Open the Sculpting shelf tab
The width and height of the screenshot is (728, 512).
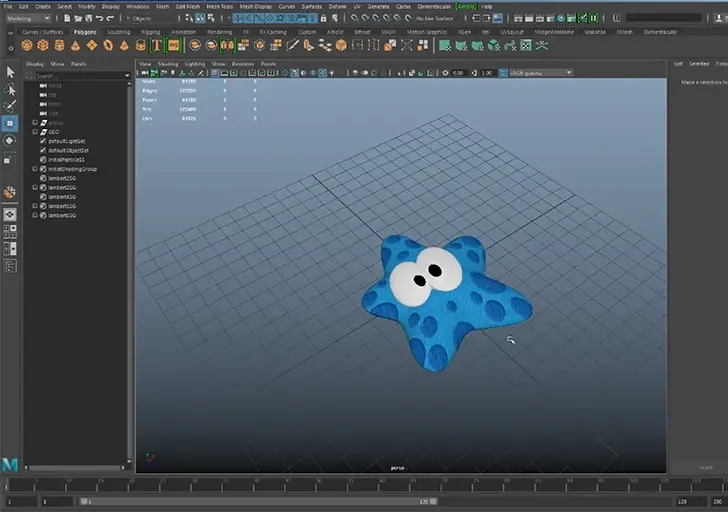click(x=118, y=31)
